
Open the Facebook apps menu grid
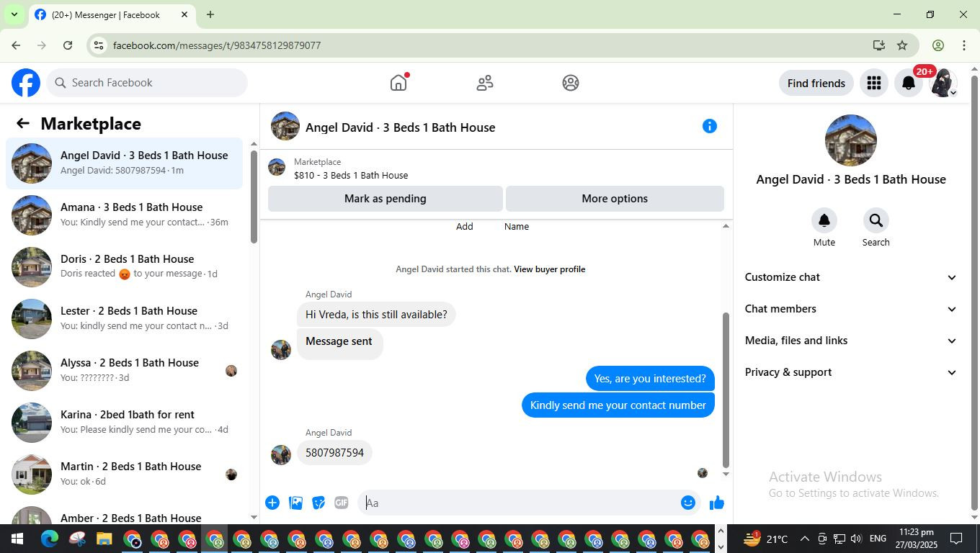coord(874,83)
